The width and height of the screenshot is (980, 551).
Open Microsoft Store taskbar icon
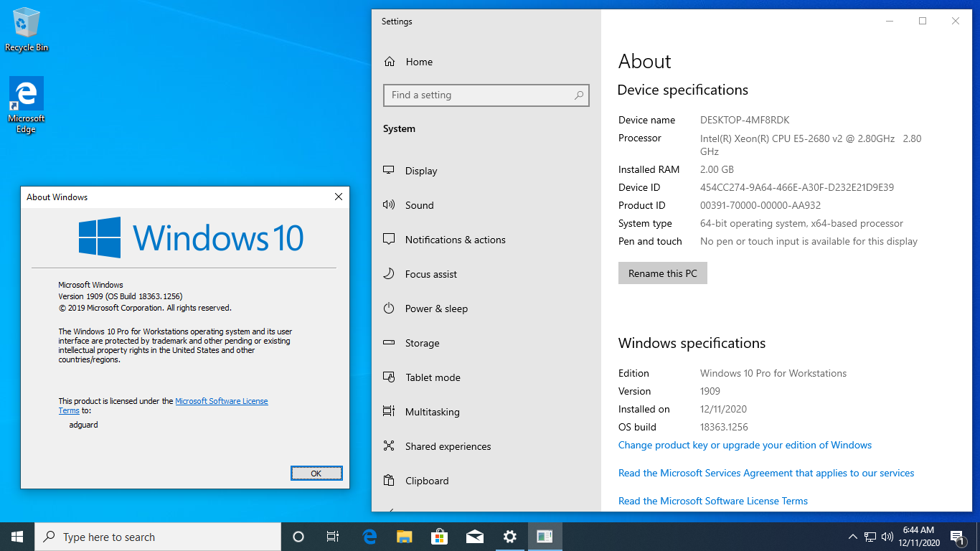point(440,537)
